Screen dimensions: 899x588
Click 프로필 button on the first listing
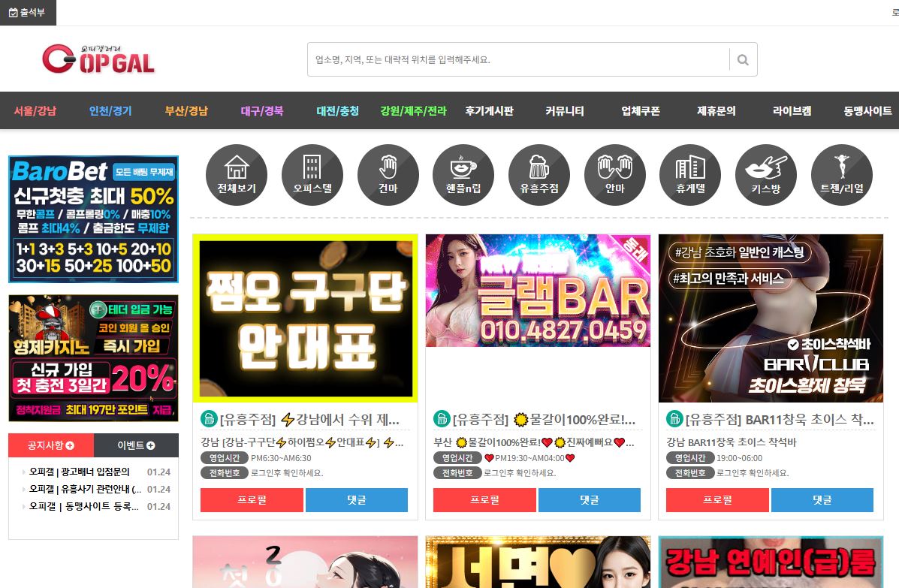pyautogui.click(x=252, y=500)
